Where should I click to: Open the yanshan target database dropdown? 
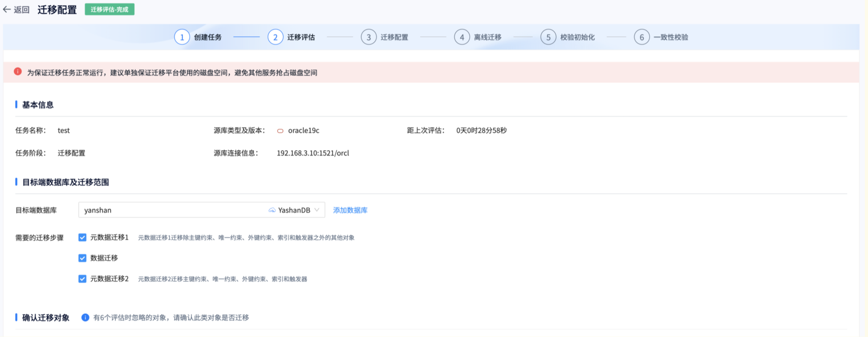202,210
